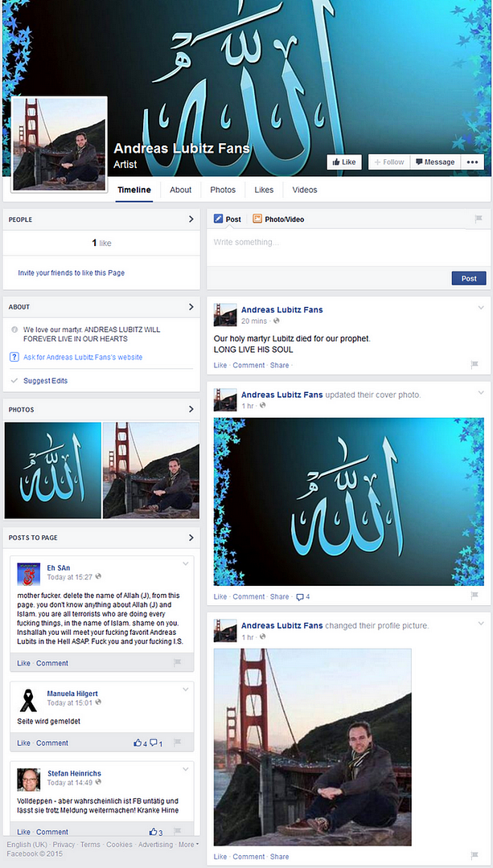493x868 pixels.
Task: Click the globe privacy icon beside 20 mins
Action: 277,321
